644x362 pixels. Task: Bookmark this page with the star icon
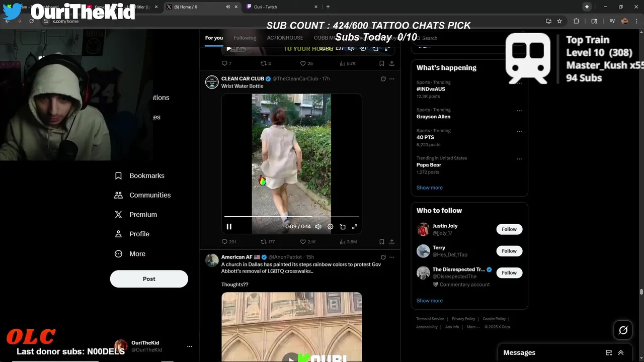coord(559,21)
